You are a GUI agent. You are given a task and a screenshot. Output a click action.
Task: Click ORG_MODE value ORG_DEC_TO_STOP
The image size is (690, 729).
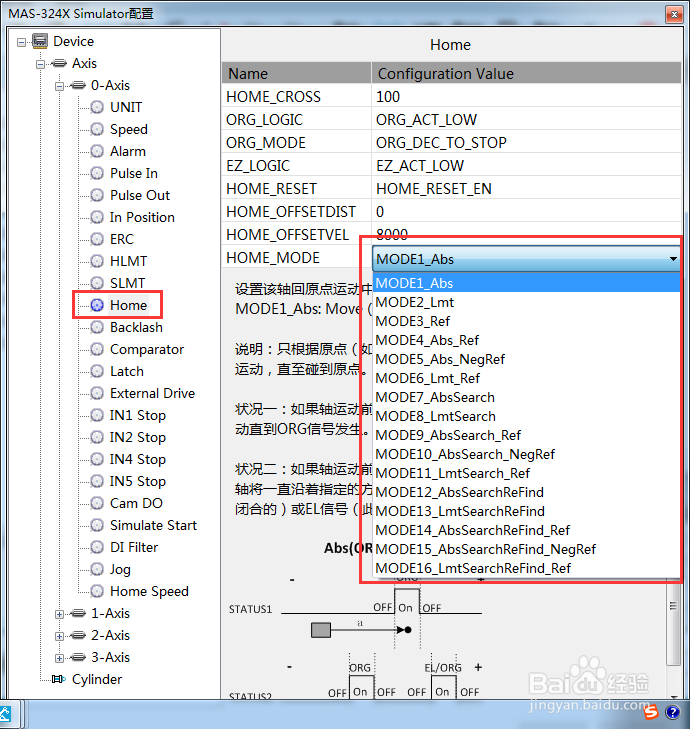526,143
